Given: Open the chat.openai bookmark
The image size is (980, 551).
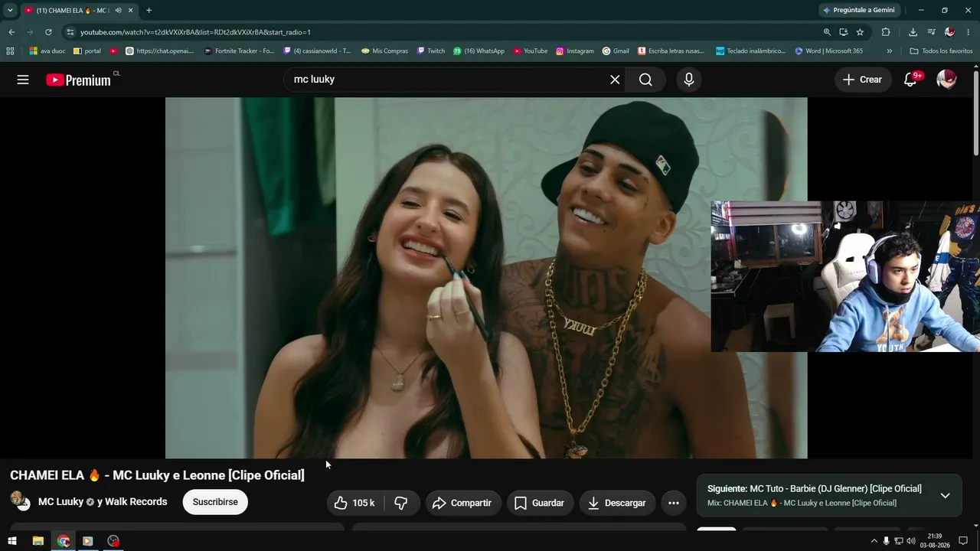Looking at the screenshot, I should (x=159, y=51).
